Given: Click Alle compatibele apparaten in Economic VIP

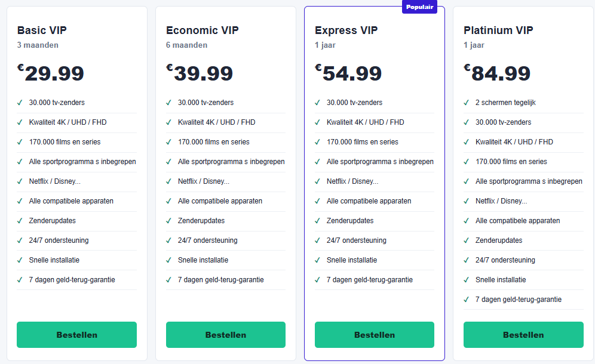Looking at the screenshot, I should click(x=220, y=201).
